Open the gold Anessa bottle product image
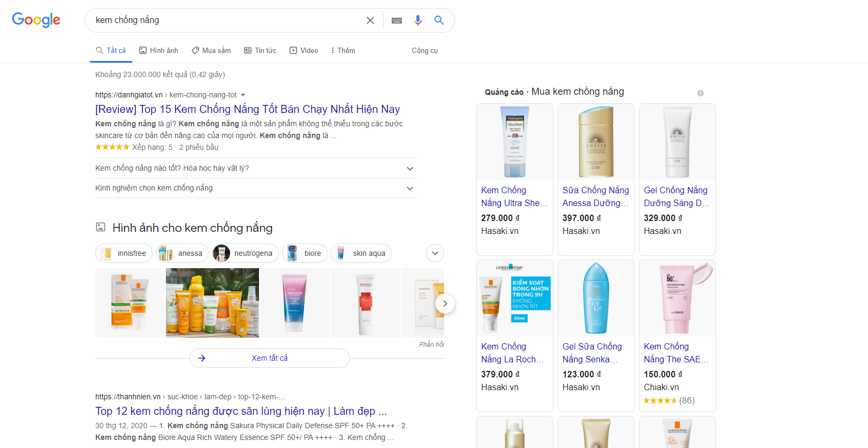 click(x=596, y=142)
